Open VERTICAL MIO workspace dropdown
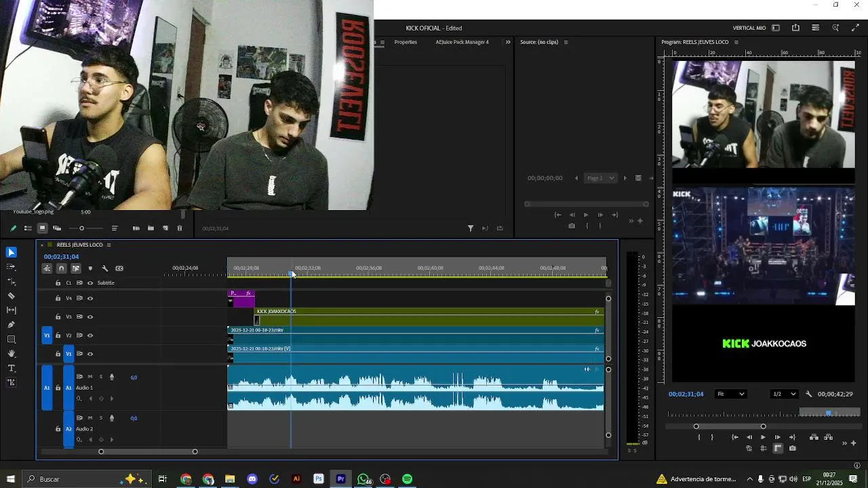The image size is (868, 488). 749,28
